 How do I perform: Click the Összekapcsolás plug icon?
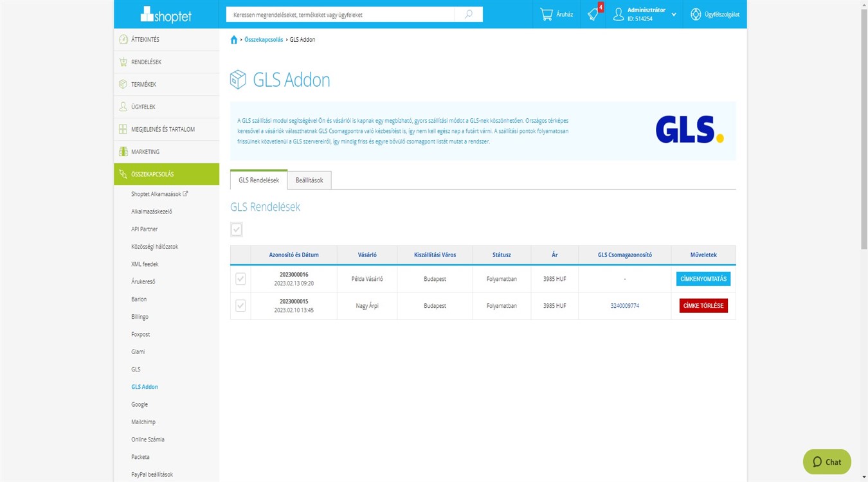point(123,174)
